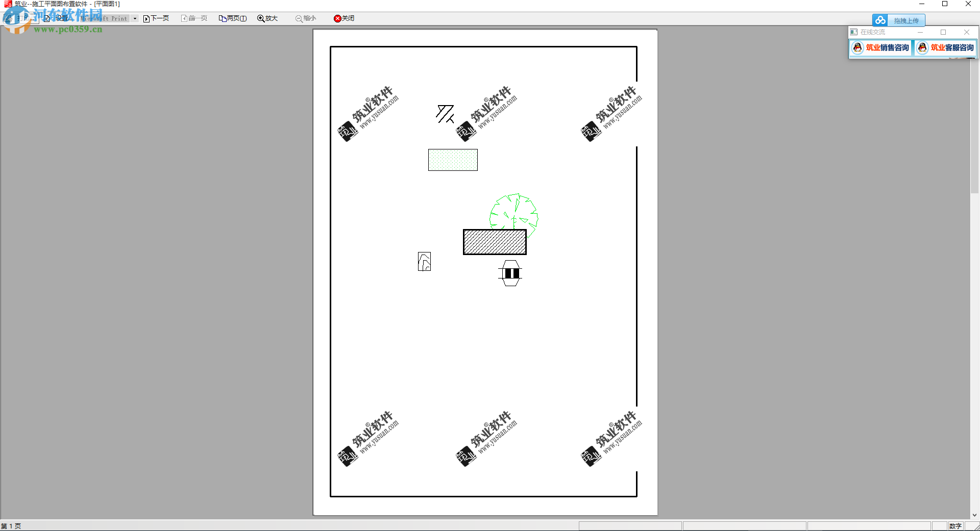The height and width of the screenshot is (531, 980).
Task: Expand the Microsoft Print printer dropdown
Action: (x=135, y=18)
